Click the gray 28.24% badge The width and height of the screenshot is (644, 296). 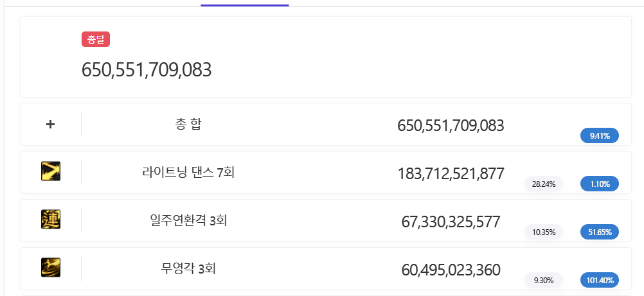pos(544,184)
